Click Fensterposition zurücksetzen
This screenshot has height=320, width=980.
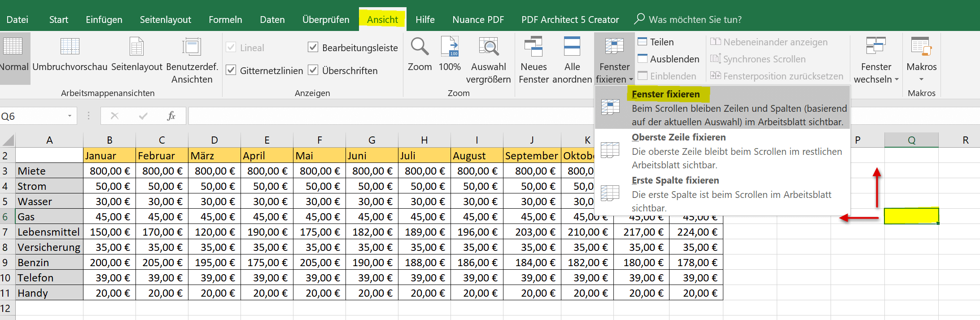(x=777, y=76)
